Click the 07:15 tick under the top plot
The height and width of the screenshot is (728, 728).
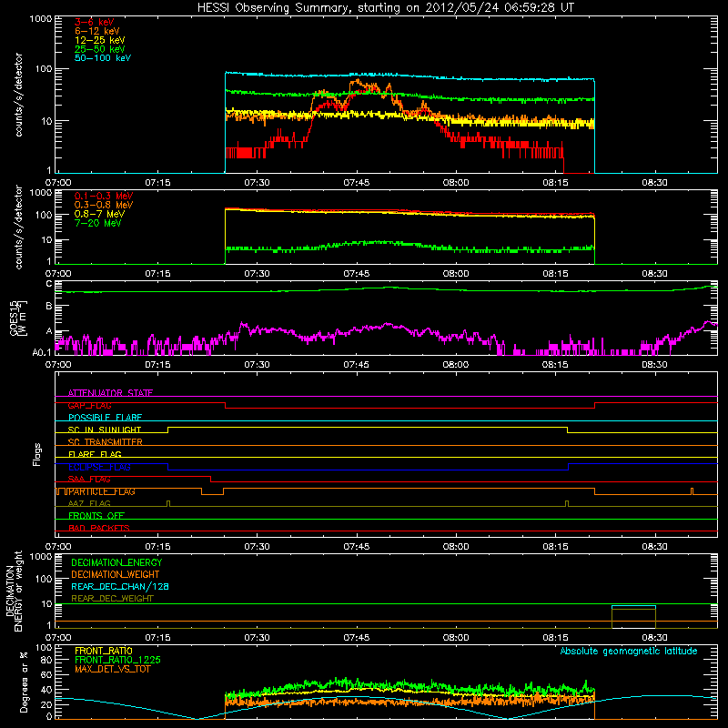pos(157,183)
